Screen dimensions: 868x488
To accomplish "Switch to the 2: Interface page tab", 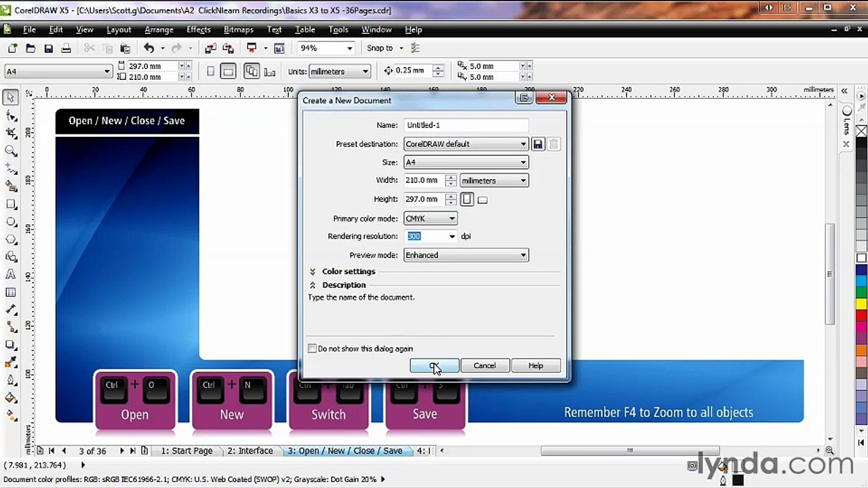I will 250,451.
